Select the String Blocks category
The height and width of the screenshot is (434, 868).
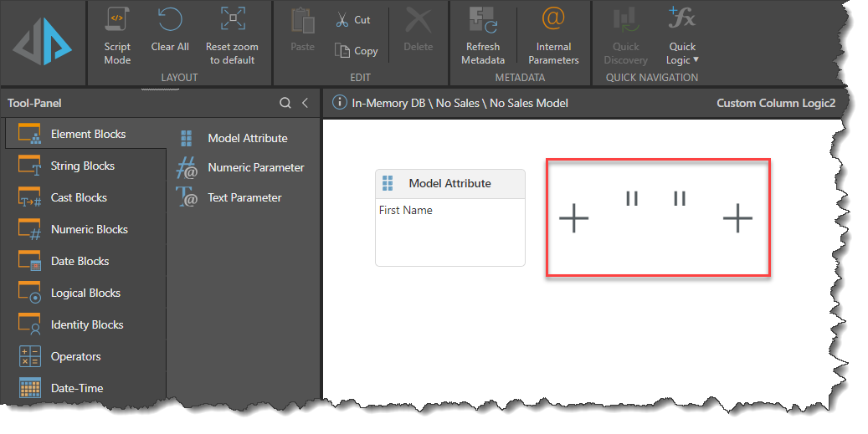82,166
